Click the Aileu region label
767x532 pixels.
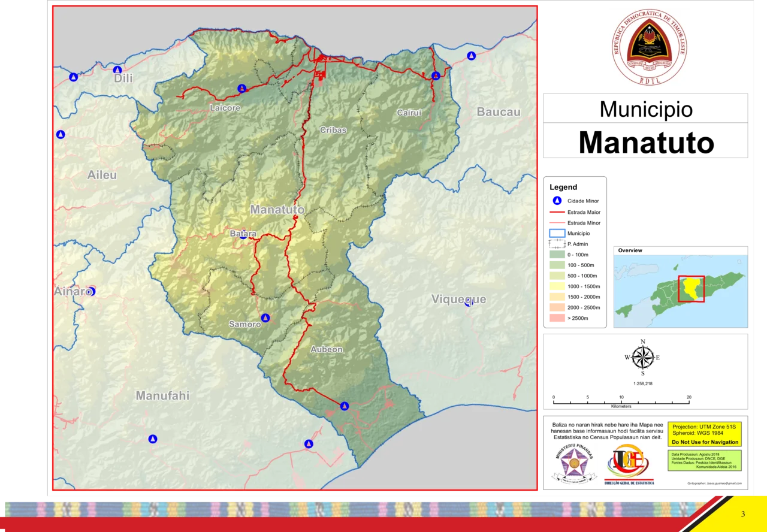pos(102,175)
